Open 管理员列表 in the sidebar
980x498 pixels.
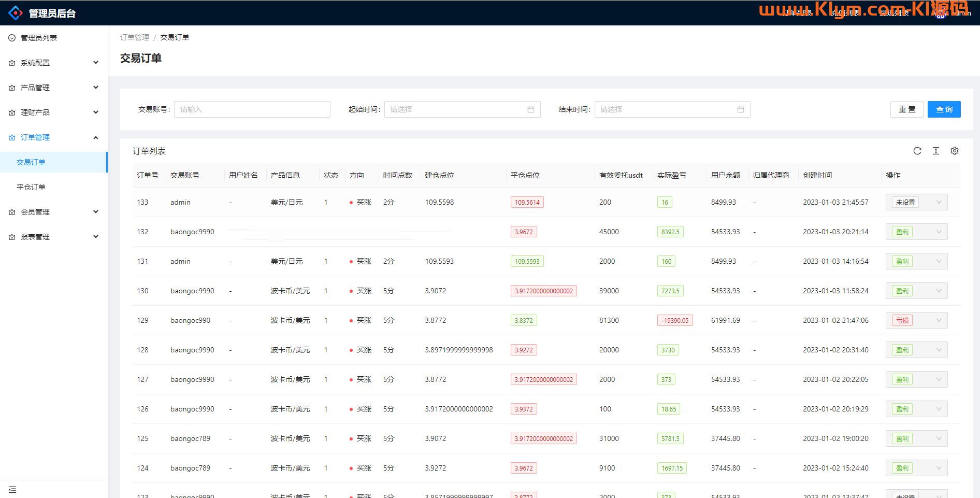pyautogui.click(x=39, y=38)
